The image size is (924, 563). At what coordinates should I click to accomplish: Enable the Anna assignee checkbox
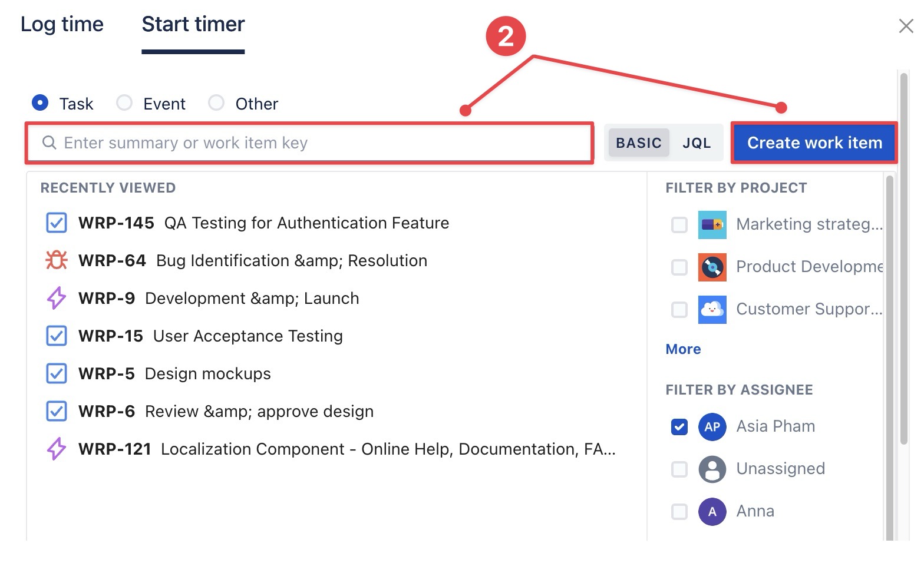pyautogui.click(x=679, y=511)
